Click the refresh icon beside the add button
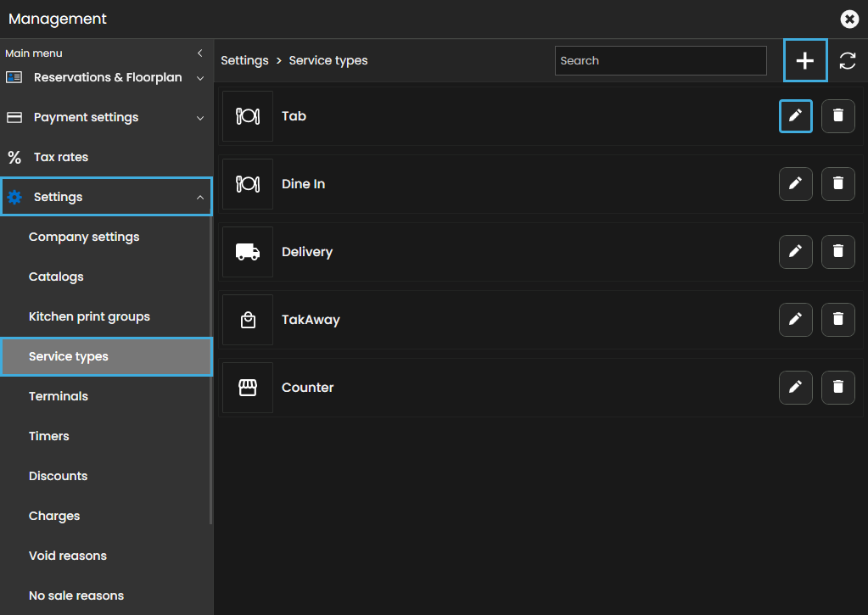 point(847,61)
